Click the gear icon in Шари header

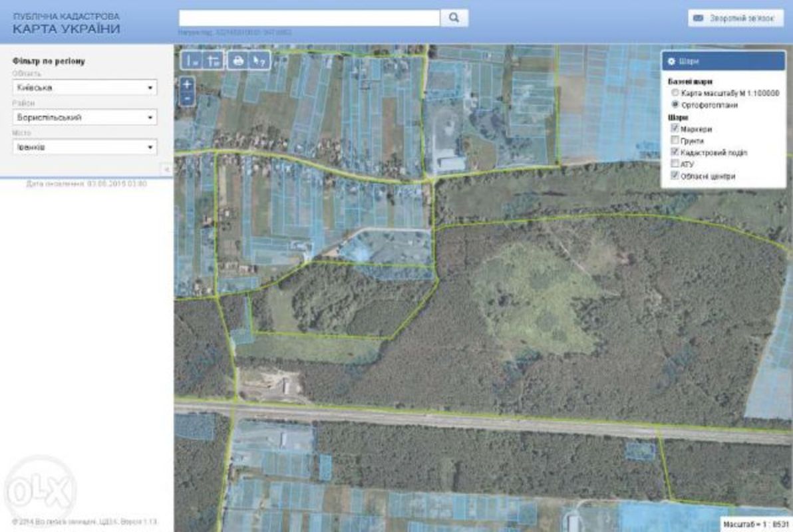[671, 61]
